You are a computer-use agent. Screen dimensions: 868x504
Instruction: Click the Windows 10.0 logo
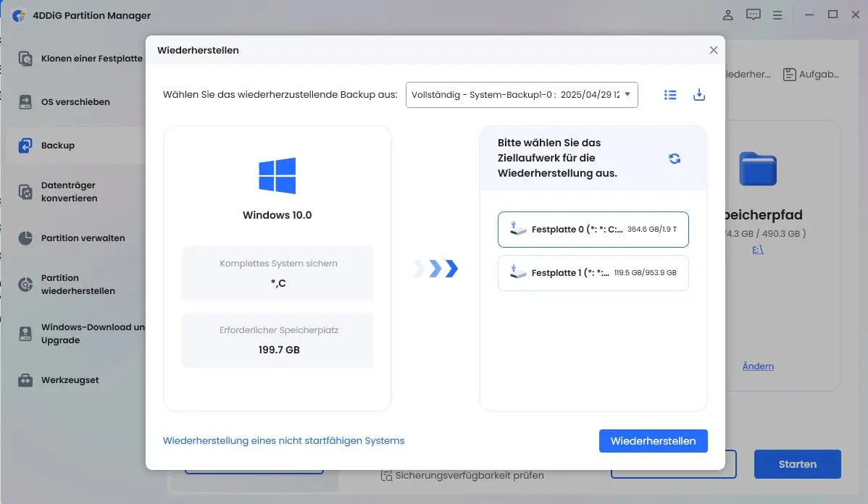277,176
